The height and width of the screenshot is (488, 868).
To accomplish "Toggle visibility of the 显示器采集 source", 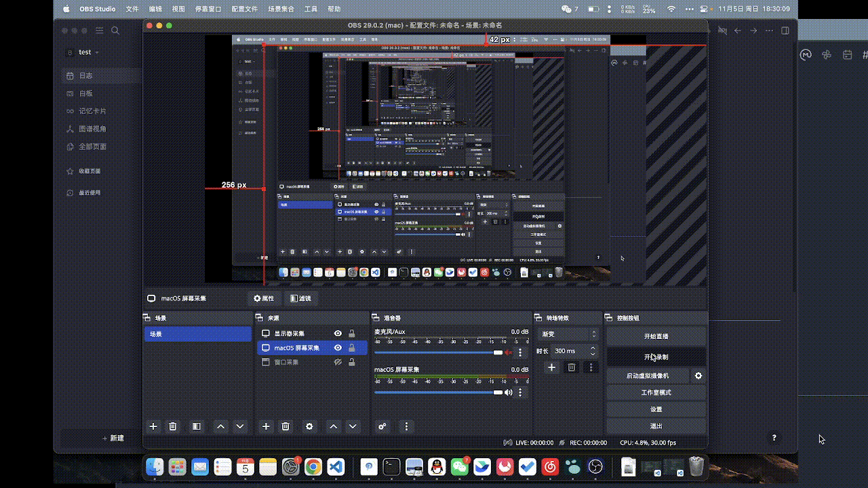I will click(338, 333).
